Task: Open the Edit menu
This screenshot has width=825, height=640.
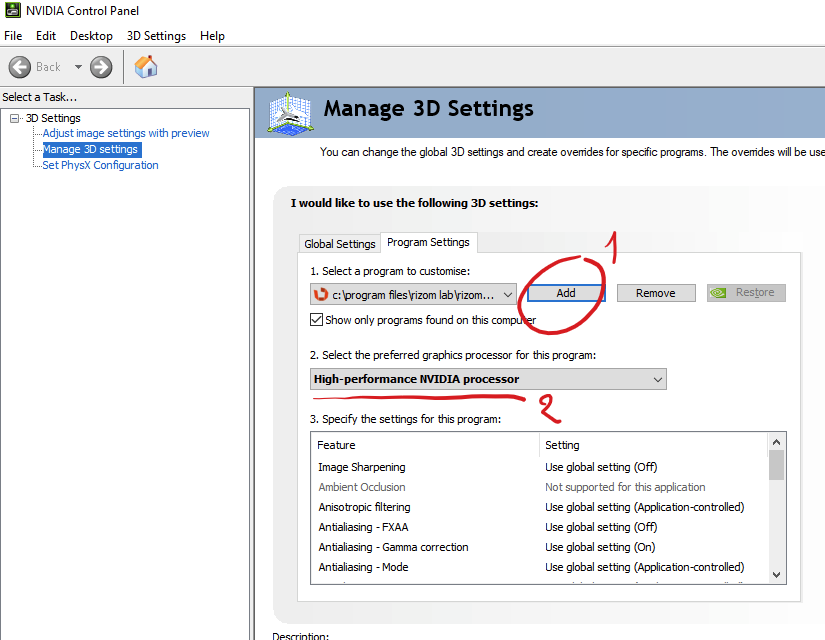Action: pos(46,36)
